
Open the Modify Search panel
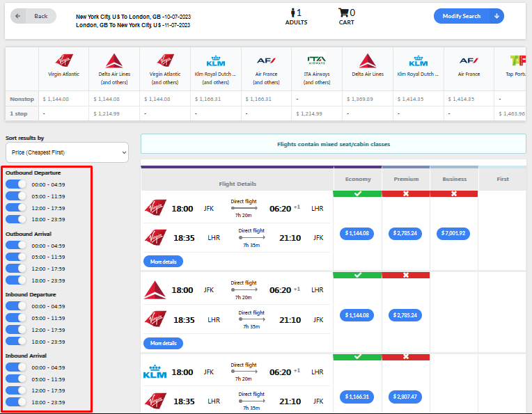(x=469, y=16)
